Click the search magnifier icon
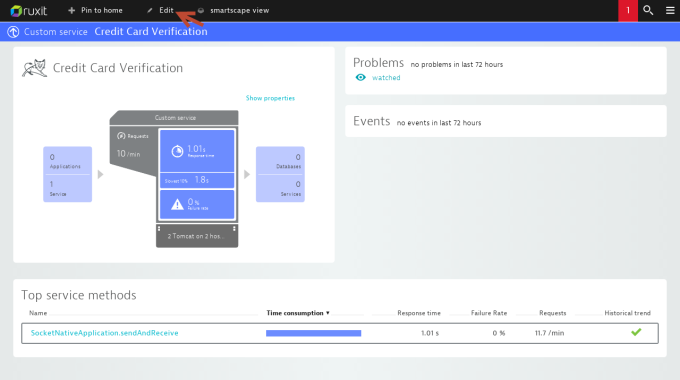Viewport: 680px width, 380px height. pos(648,10)
